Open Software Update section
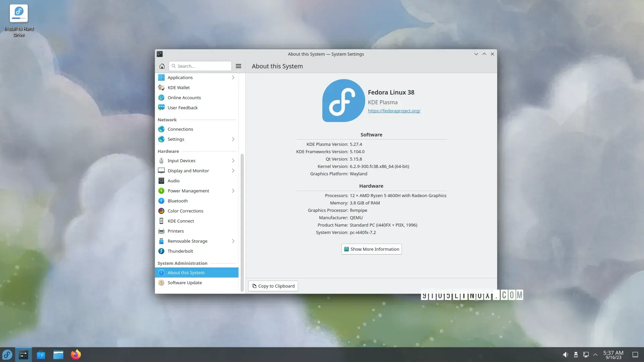 tap(185, 283)
